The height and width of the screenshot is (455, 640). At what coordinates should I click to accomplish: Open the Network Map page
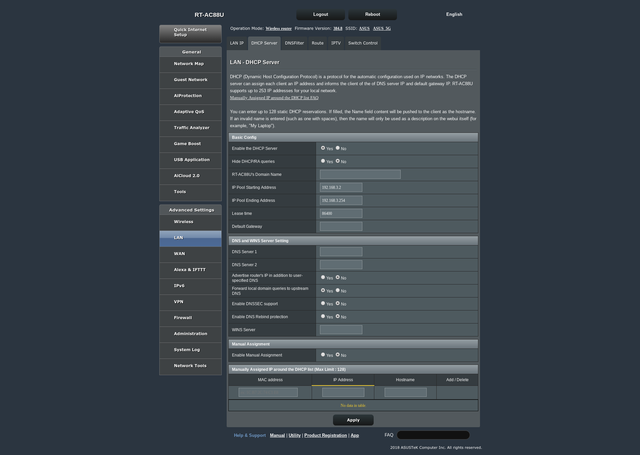[x=190, y=63]
